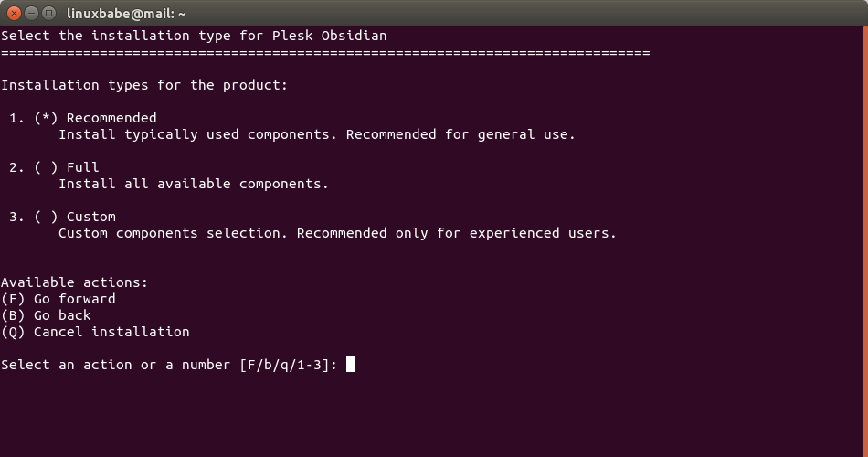Click the 'Available actions:' label
The width and height of the screenshot is (868, 457).
[x=74, y=282]
